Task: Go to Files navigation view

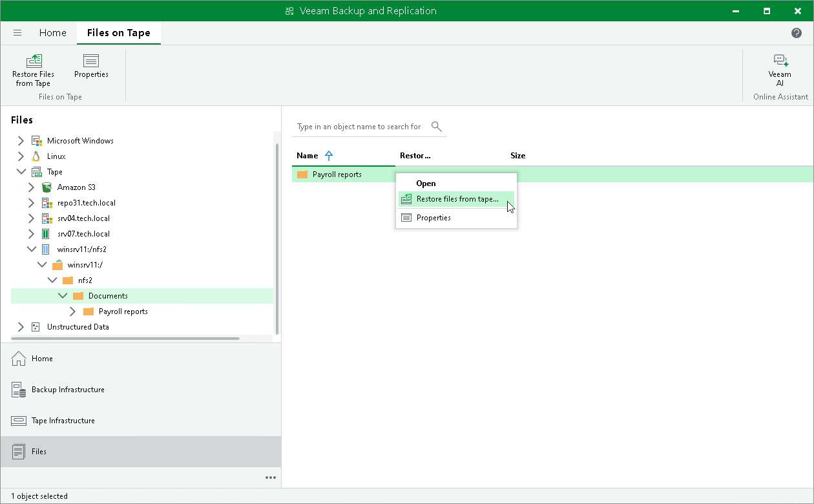Action: pyautogui.click(x=141, y=452)
